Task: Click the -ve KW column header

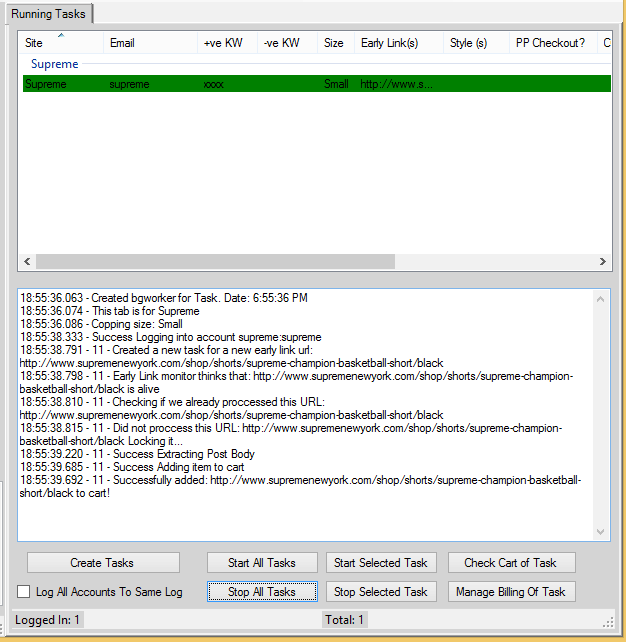Action: coord(287,43)
